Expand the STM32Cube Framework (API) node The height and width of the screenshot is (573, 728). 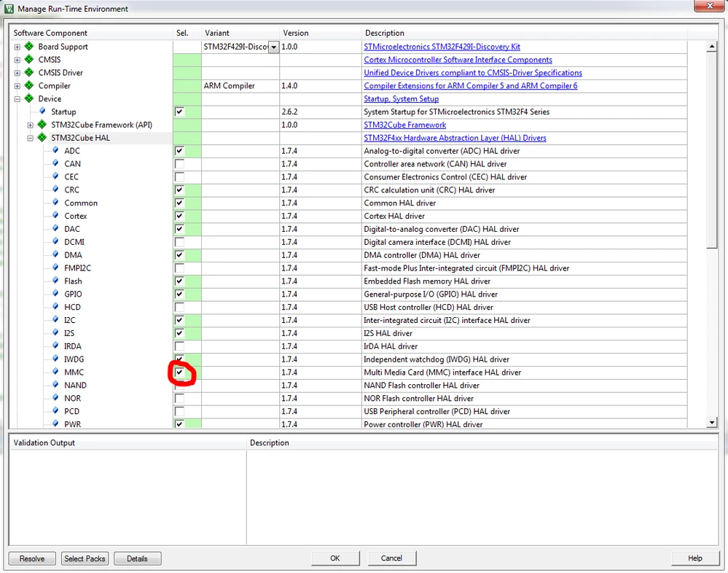[30, 125]
